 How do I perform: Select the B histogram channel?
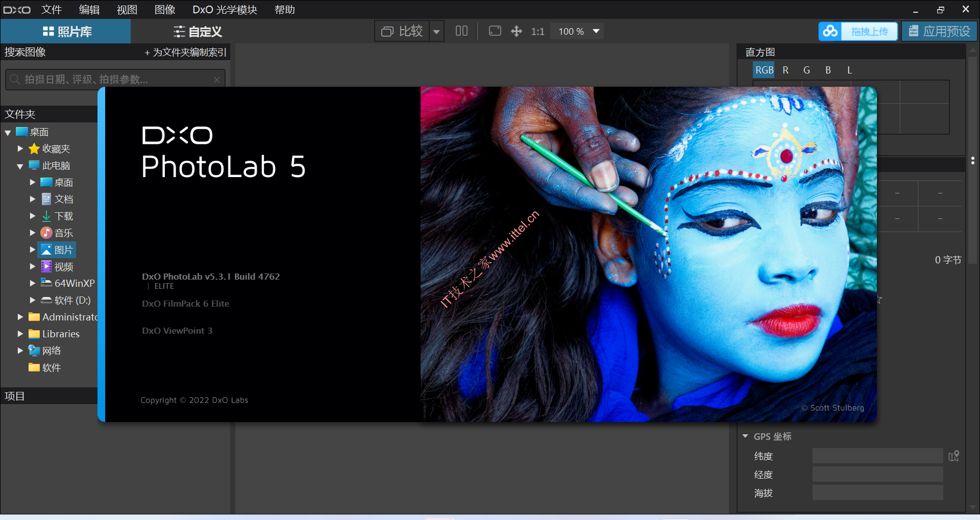828,70
